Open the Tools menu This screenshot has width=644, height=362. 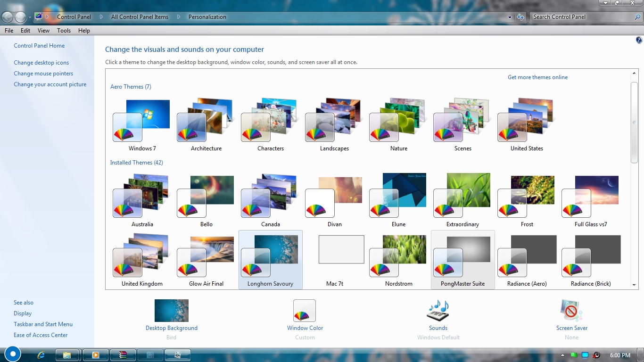click(x=64, y=31)
